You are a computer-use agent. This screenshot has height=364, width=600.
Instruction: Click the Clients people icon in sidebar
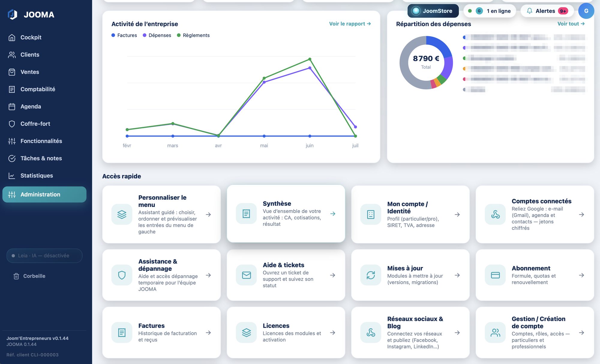click(x=12, y=55)
